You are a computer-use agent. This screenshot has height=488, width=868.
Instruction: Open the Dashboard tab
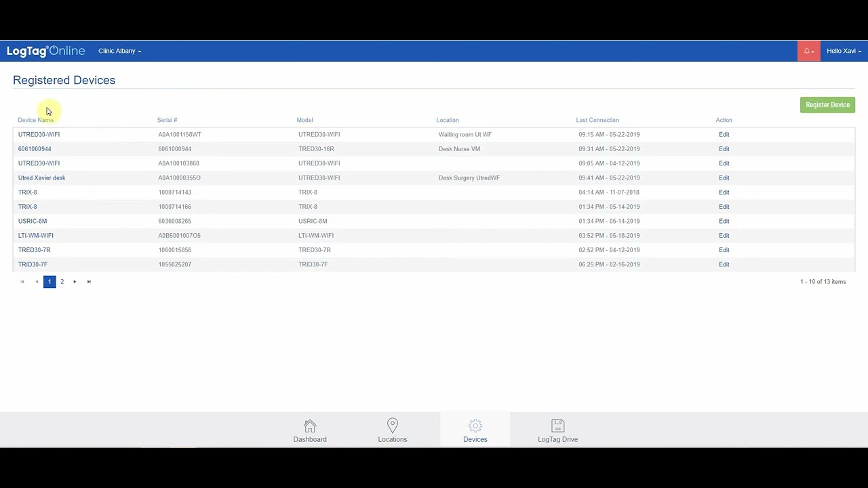pyautogui.click(x=310, y=430)
